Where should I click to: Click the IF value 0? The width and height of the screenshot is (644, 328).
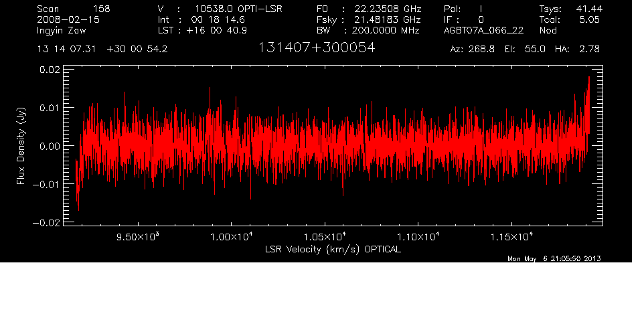coord(481,19)
